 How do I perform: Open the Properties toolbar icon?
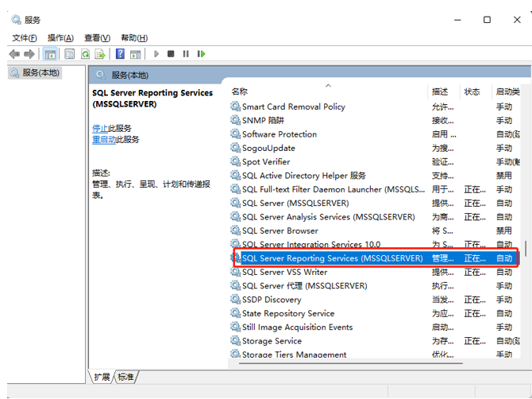pyautogui.click(x=70, y=54)
